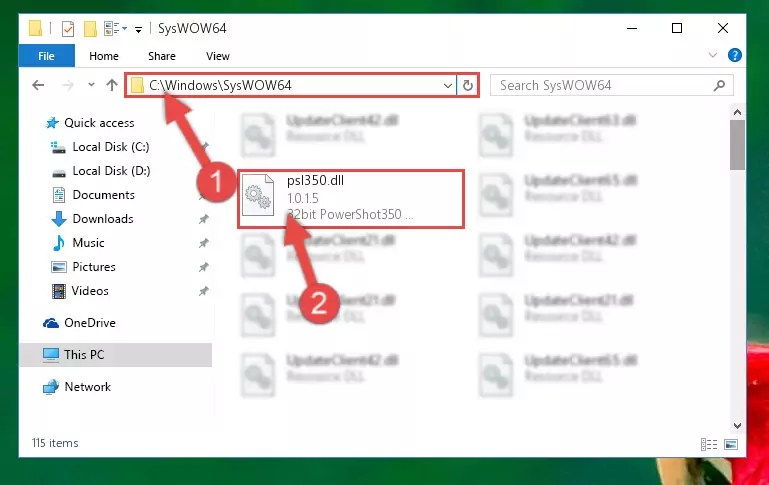Click the scrollbar up arrow
Image resolution: width=769 pixels, height=485 pixels.
[737, 112]
